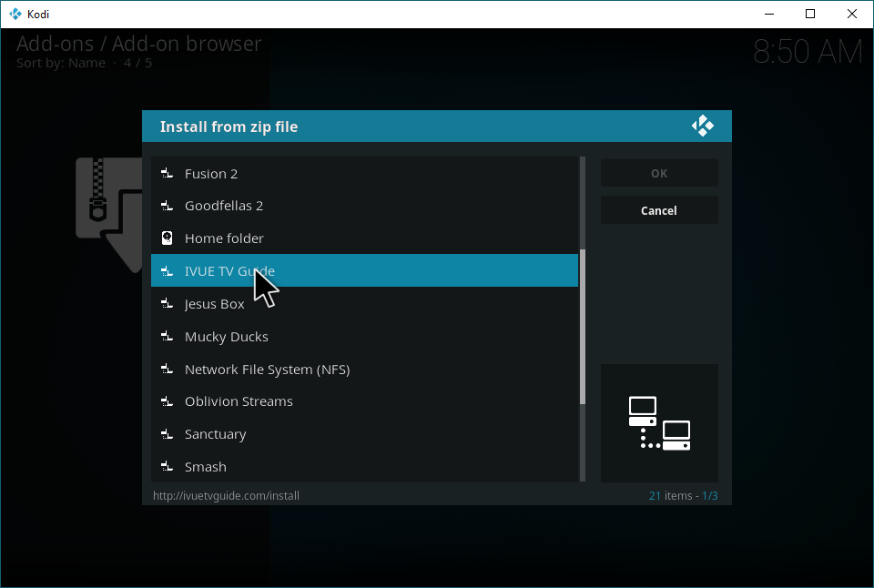The height and width of the screenshot is (588, 874).
Task: Open the Goodfellas 2 source
Action: [364, 206]
